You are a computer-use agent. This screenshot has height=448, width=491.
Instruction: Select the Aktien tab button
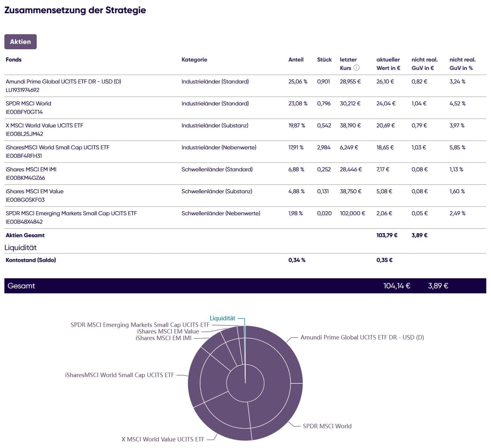point(20,42)
